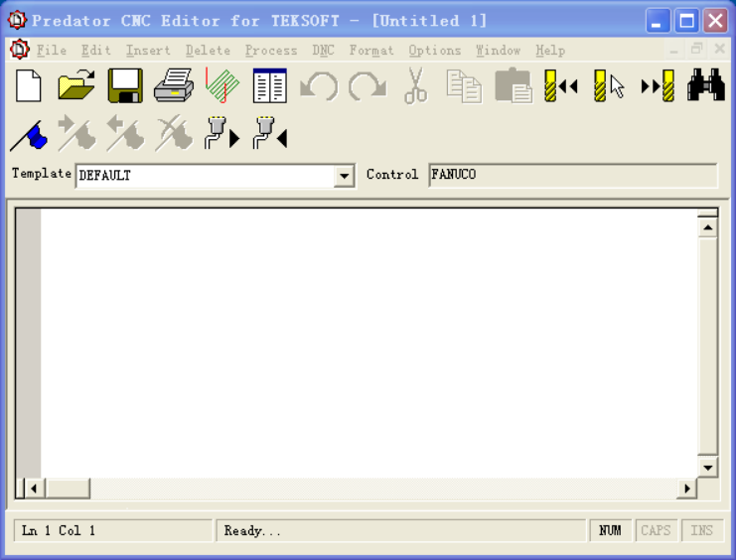Launch the backplot toolpath icon
Screen dimensions: 737x560
coord(222,86)
